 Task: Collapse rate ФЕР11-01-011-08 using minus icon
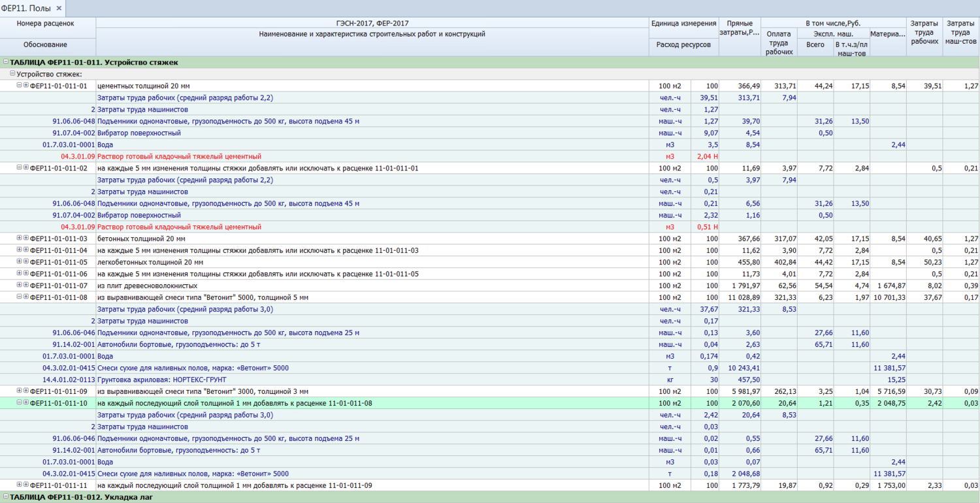(20, 297)
